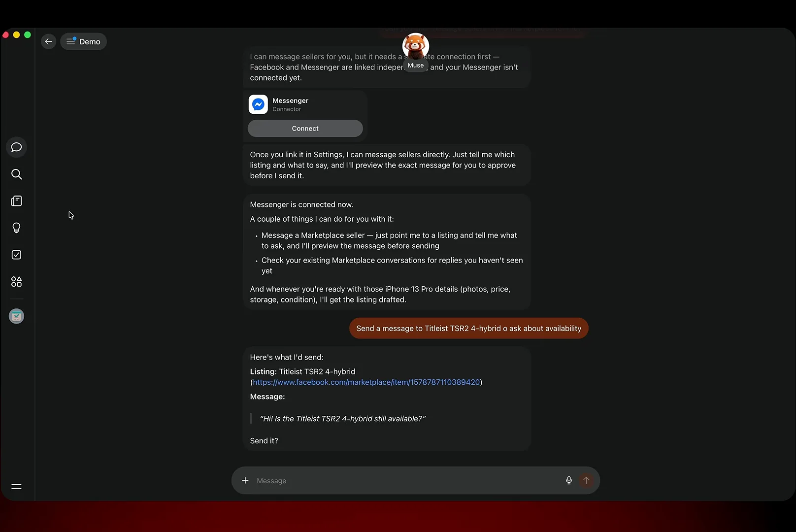
Task: Open the Demo conversation menu
Action: pos(83,41)
